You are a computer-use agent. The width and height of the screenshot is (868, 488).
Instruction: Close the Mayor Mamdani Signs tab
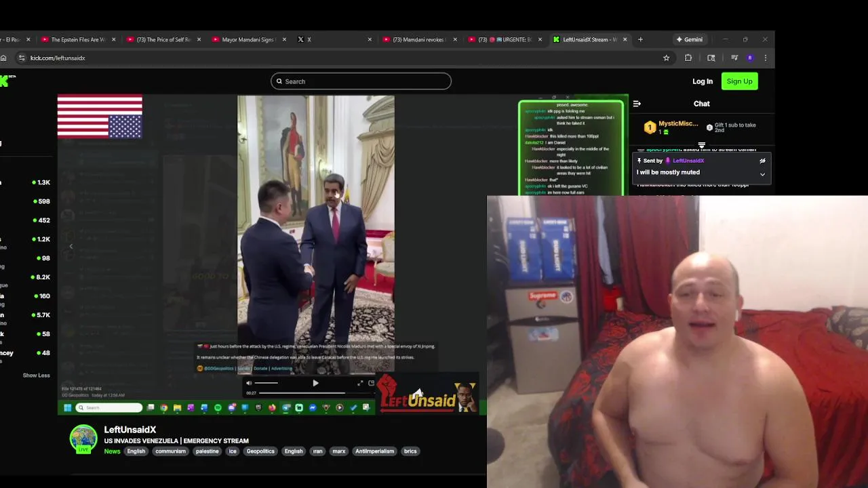pos(284,39)
